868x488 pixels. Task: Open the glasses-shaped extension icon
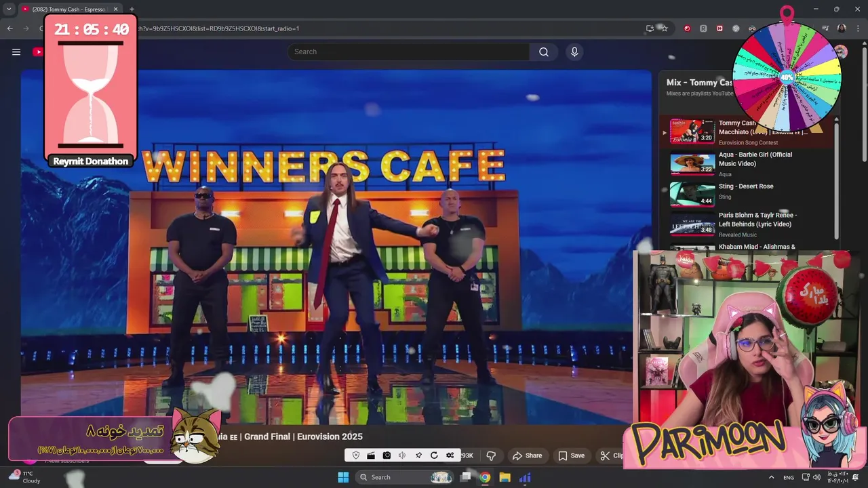[752, 28]
